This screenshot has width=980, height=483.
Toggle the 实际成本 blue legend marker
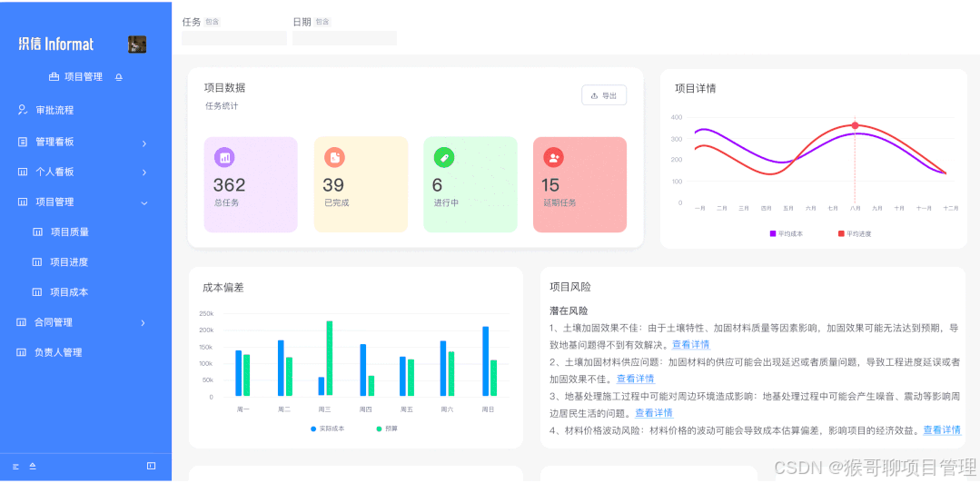[313, 429]
